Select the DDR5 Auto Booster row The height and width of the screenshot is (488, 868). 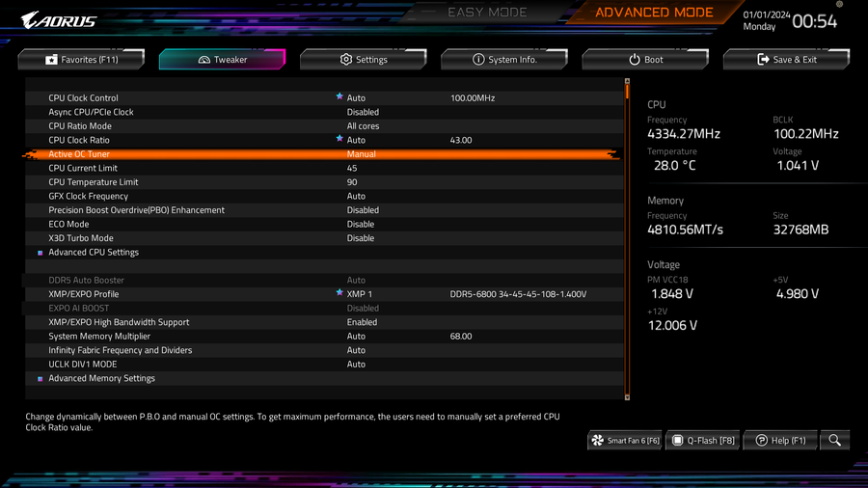pyautogui.click(x=324, y=281)
